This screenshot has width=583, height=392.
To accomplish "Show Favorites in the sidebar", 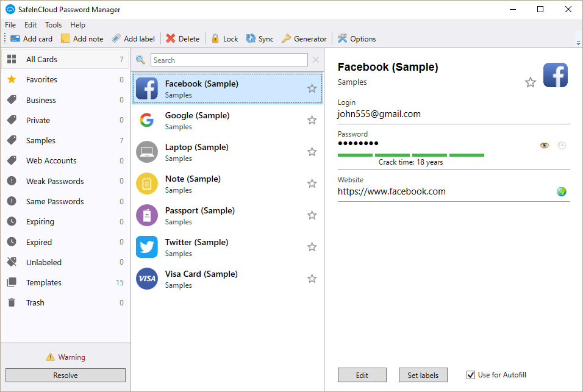I will coord(65,79).
